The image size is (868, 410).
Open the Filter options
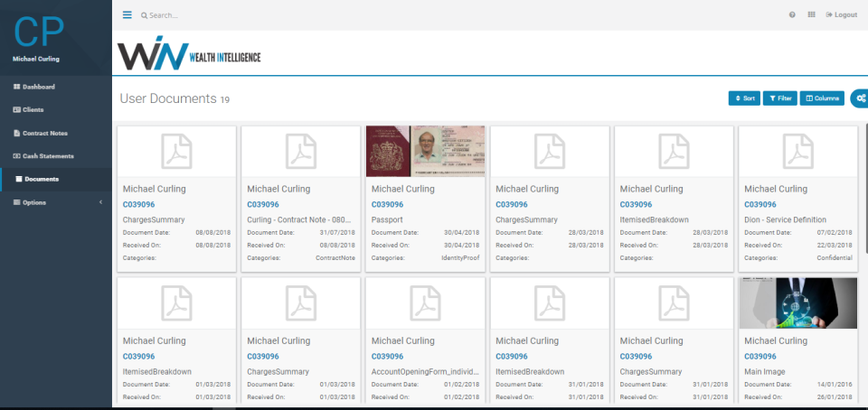[780, 98]
